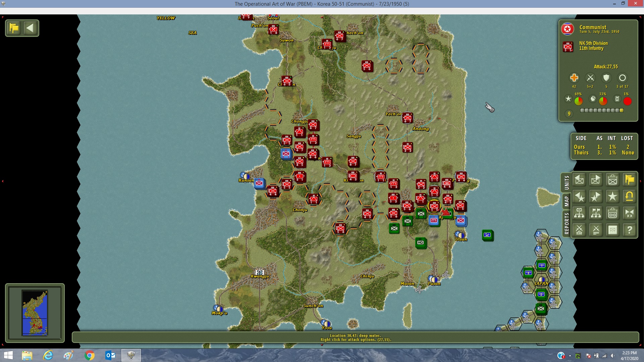Click the Chonju city label
This screenshot has height=362, width=644.
pyautogui.click(x=300, y=210)
